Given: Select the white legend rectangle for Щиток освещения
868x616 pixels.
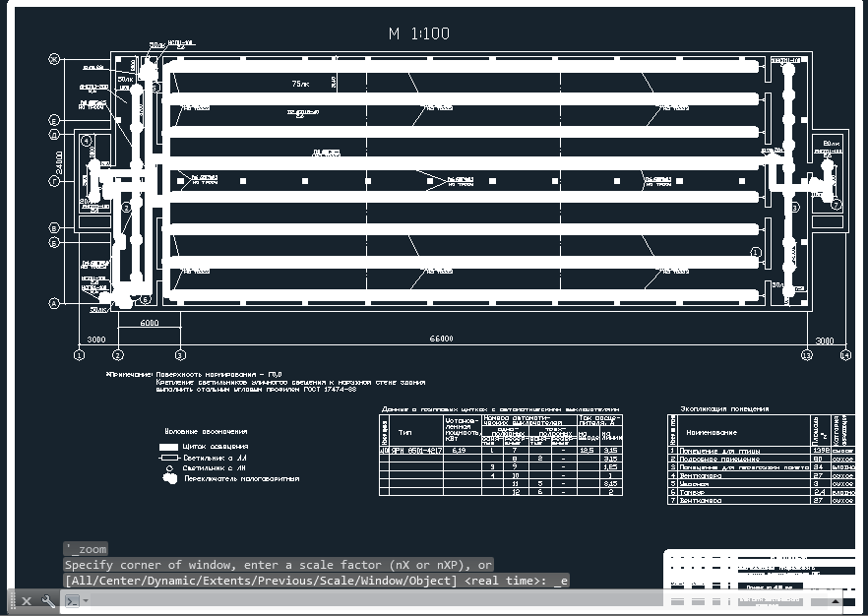Looking at the screenshot, I should pyautogui.click(x=168, y=447).
